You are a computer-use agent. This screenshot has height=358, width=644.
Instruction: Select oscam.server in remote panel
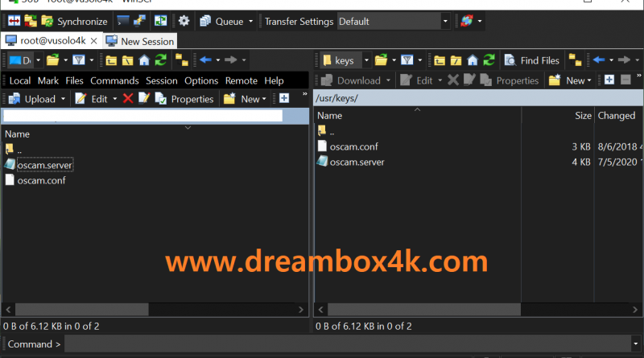pos(357,162)
